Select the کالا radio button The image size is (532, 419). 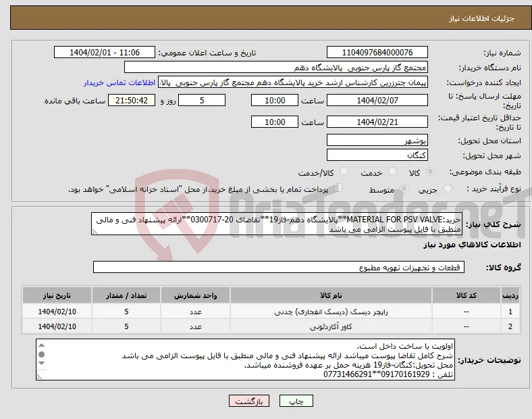pos(430,172)
